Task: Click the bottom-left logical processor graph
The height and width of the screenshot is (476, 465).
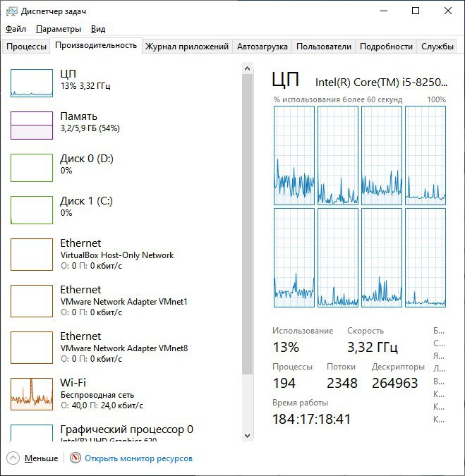Action: click(x=294, y=257)
